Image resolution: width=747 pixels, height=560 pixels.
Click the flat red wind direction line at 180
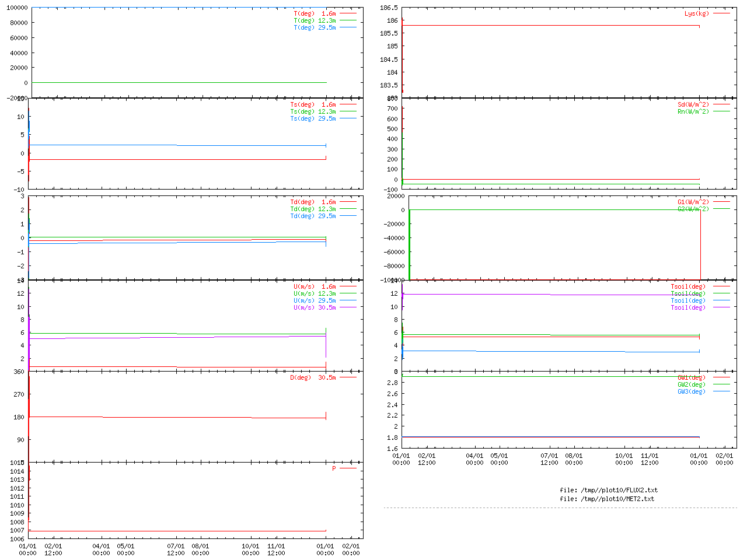177,418
